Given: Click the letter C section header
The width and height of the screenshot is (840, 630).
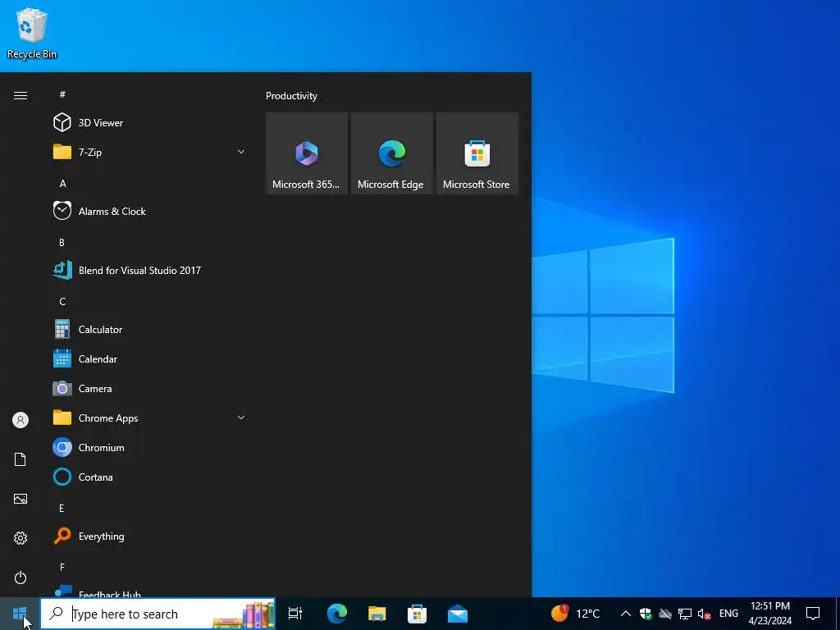Looking at the screenshot, I should [x=62, y=302].
